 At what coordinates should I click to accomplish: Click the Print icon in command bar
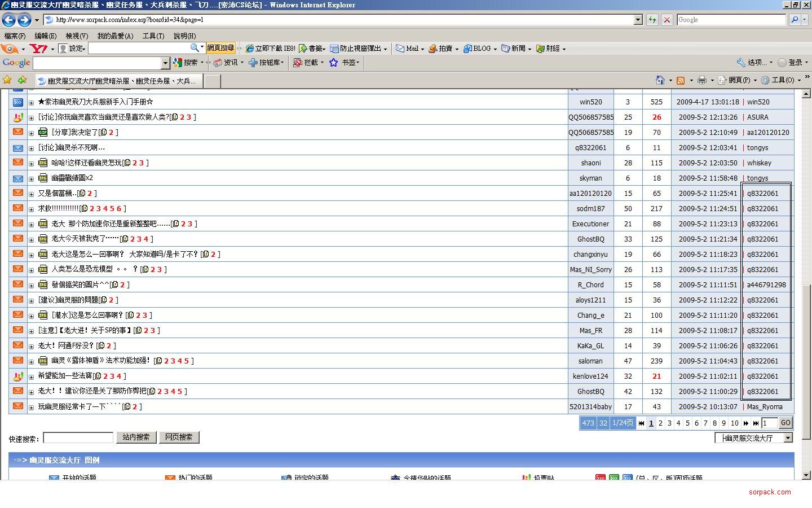(x=701, y=80)
